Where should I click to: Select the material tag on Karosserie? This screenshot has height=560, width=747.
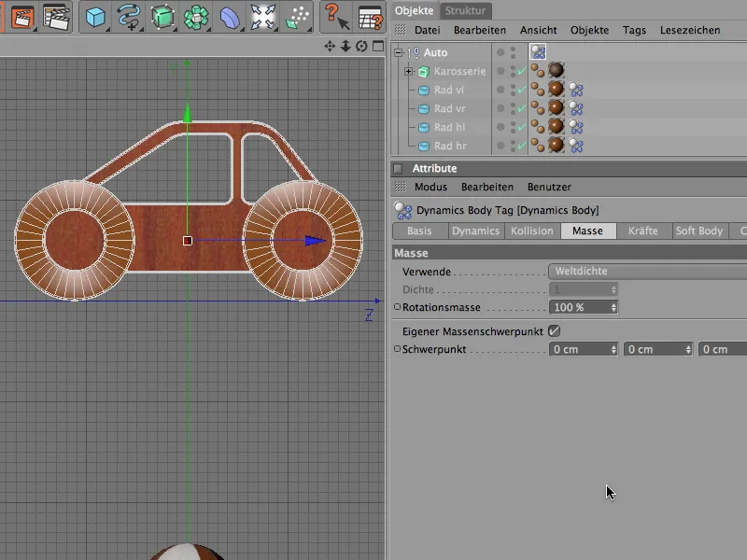556,72
